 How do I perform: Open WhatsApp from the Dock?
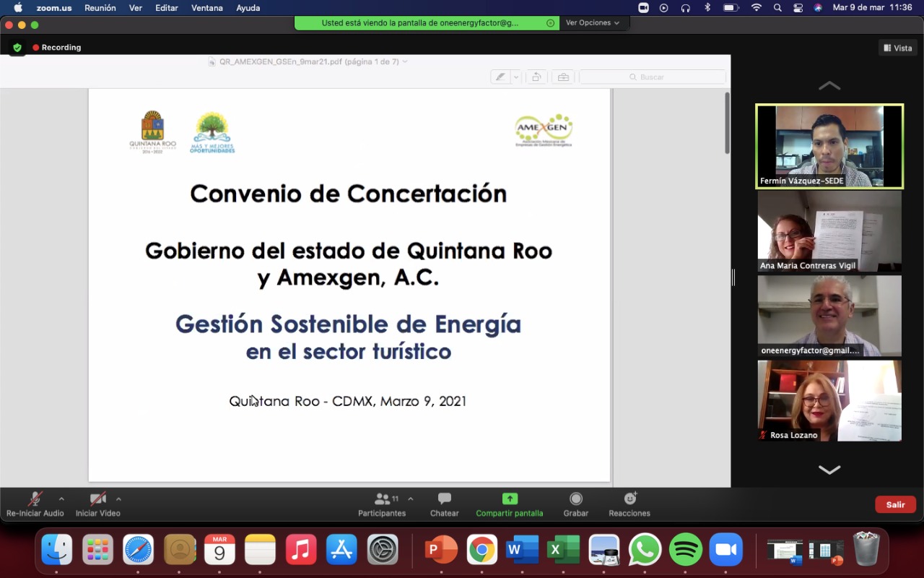[645, 550]
